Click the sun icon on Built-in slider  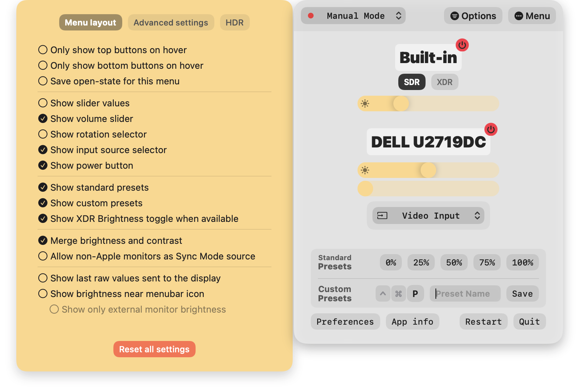(365, 103)
